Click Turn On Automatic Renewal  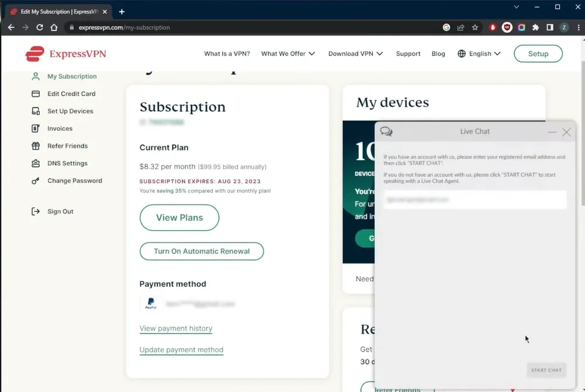click(x=202, y=251)
